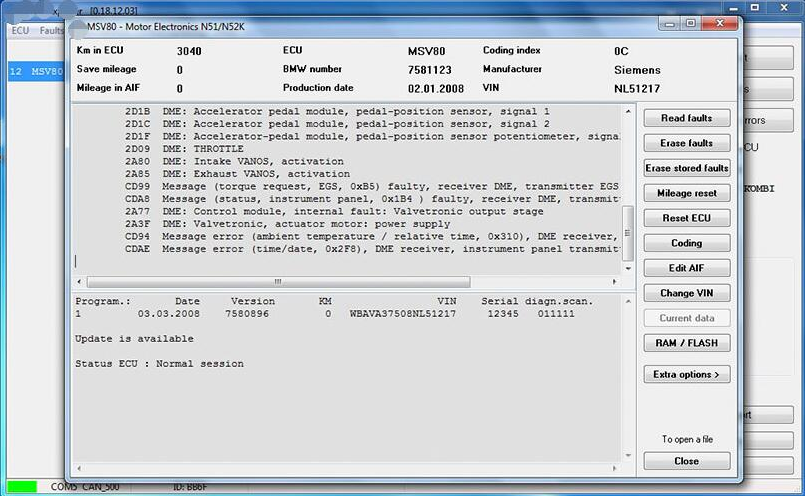Click Manufacturer value Siemens
This screenshot has width=805, height=496.
(637, 70)
